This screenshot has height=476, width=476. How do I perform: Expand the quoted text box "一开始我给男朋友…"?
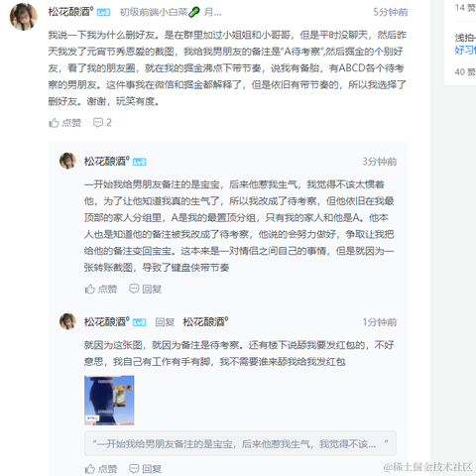(240, 443)
